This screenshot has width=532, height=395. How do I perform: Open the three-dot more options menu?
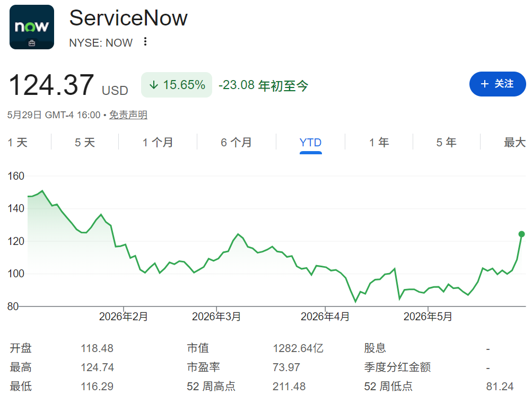(145, 42)
